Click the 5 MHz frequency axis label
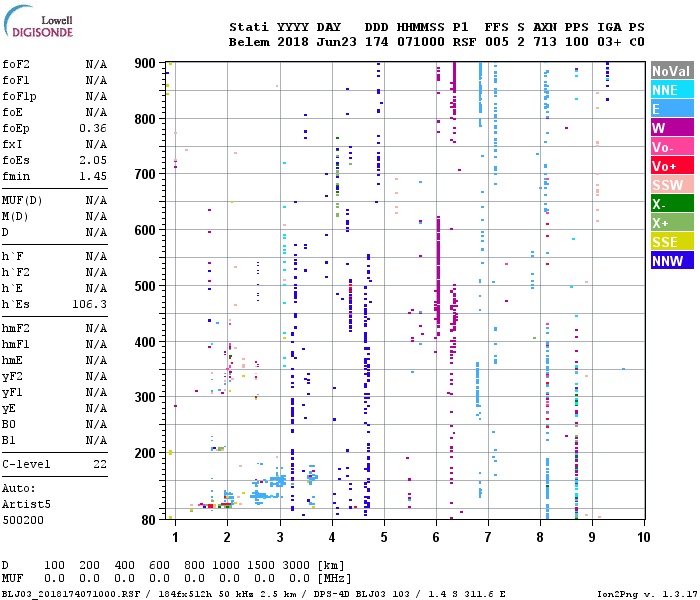 point(384,537)
